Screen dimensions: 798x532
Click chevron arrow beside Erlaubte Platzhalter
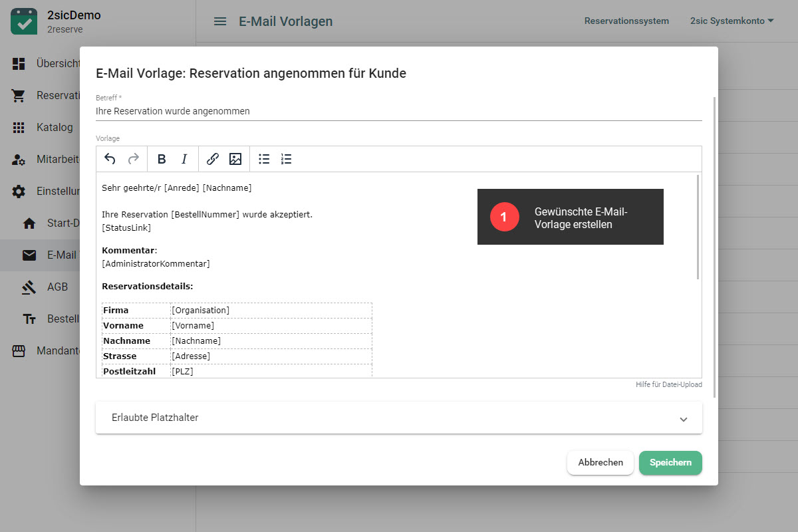(x=683, y=419)
